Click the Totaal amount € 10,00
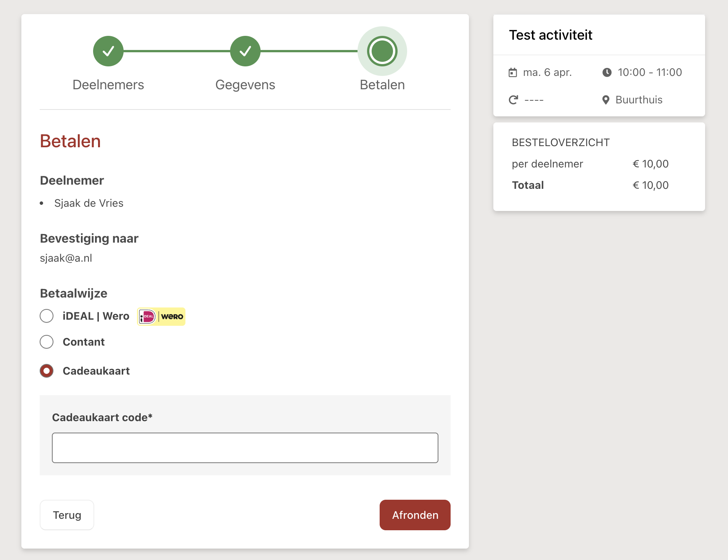This screenshot has width=728, height=560. (x=651, y=185)
